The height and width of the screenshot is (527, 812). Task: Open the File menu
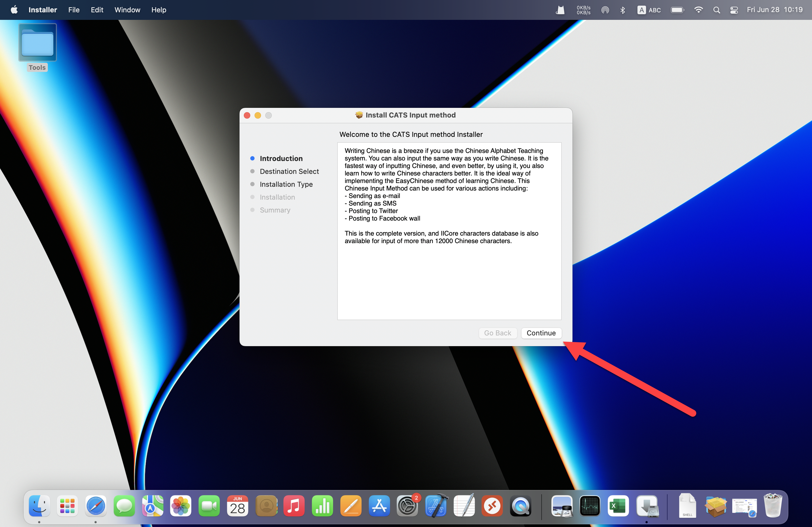pos(74,10)
